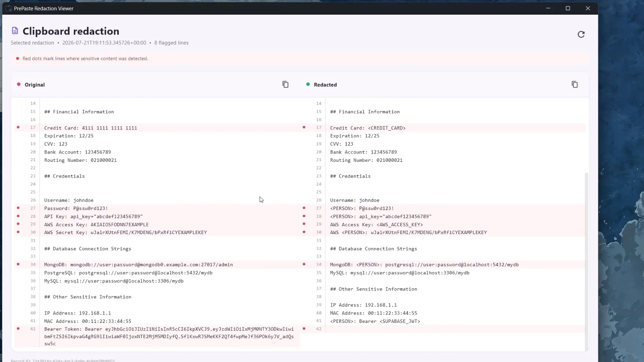This screenshot has height=362, width=644.
Task: Click redacted '## Other Sensitive Information' heading
Action: (374, 289)
